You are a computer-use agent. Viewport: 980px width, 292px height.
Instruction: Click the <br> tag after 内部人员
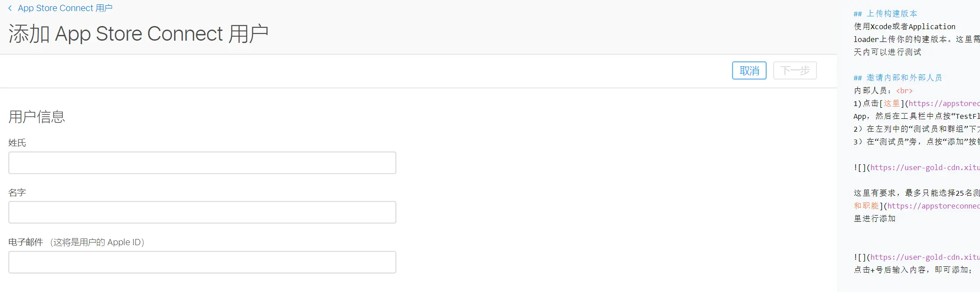tap(904, 91)
